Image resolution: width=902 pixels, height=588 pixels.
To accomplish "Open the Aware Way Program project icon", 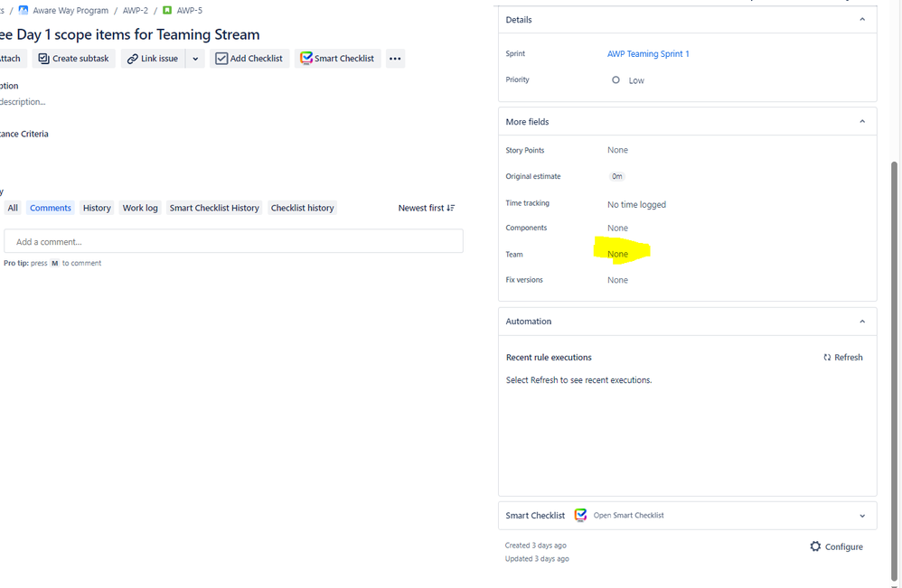I will [x=23, y=10].
